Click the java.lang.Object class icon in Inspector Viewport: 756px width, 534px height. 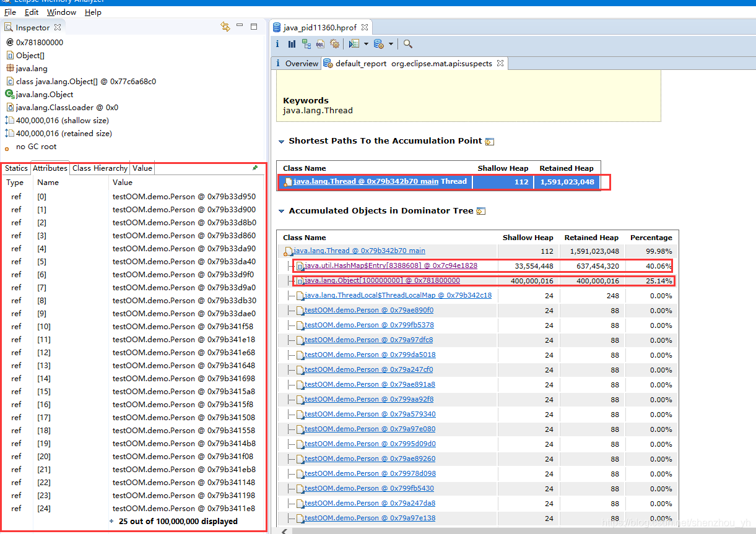tap(9, 94)
